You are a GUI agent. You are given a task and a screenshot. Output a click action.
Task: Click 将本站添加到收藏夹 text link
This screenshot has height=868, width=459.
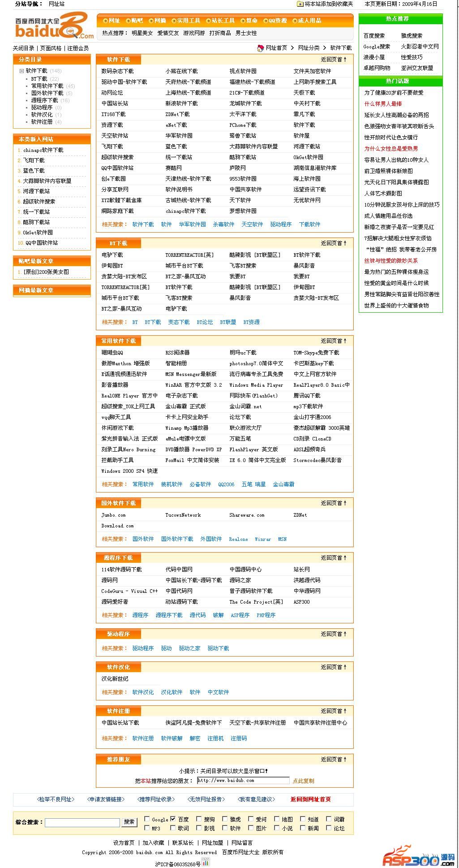coord(329,4)
